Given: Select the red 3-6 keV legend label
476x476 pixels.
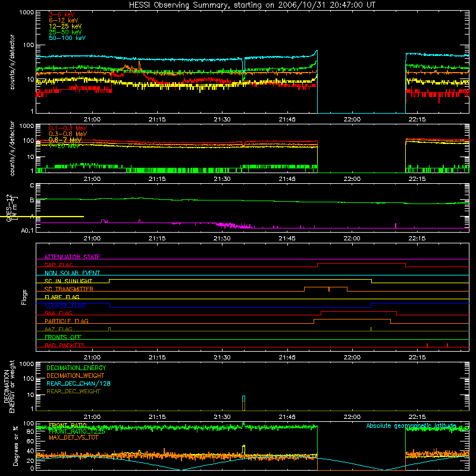Looking at the screenshot, I should pos(61,14).
